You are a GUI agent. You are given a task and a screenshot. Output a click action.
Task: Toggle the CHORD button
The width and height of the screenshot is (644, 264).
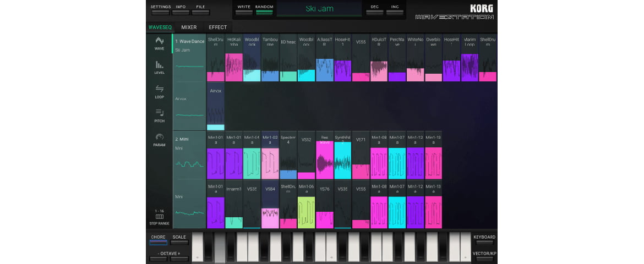[158, 239]
